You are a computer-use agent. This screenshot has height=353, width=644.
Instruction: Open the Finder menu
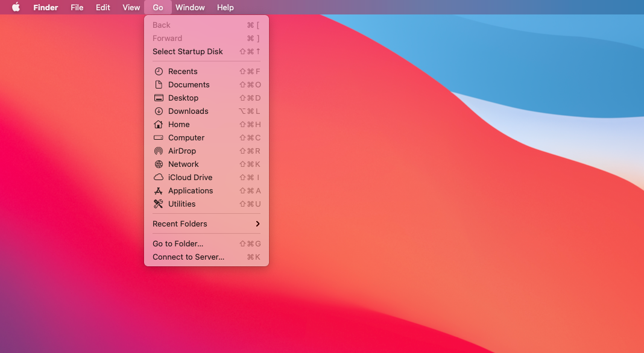46,7
